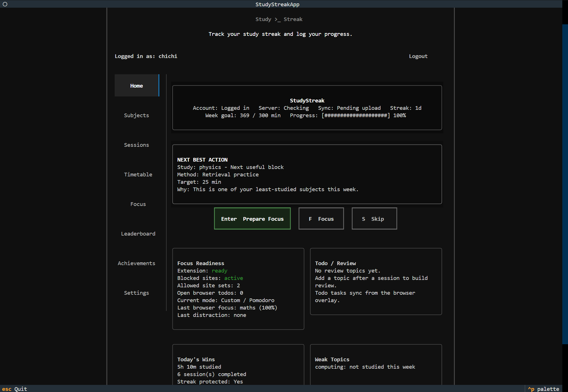Viewport: 568px width, 392px height.
Task: Skip the suggested action with S Skip
Action: (x=374, y=219)
